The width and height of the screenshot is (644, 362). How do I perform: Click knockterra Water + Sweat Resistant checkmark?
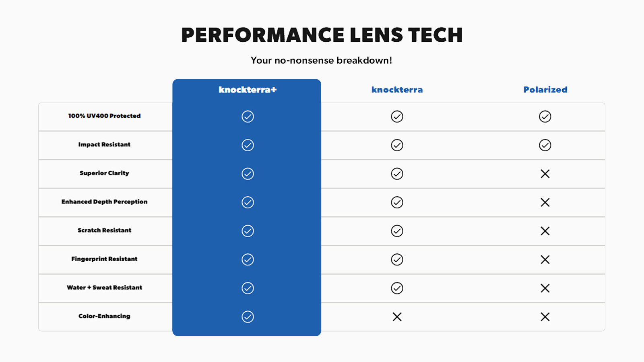pyautogui.click(x=397, y=288)
